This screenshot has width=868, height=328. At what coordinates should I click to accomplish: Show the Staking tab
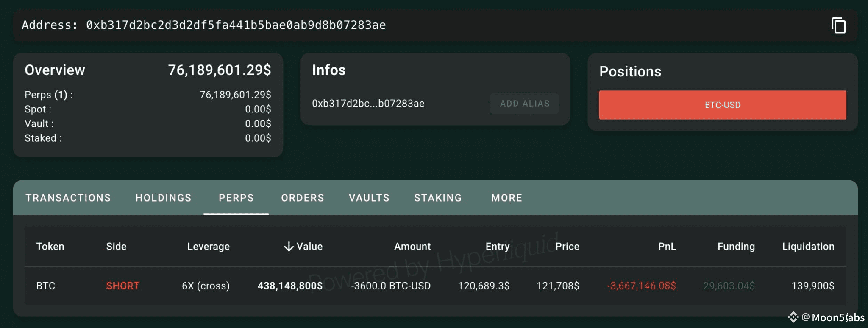(438, 198)
